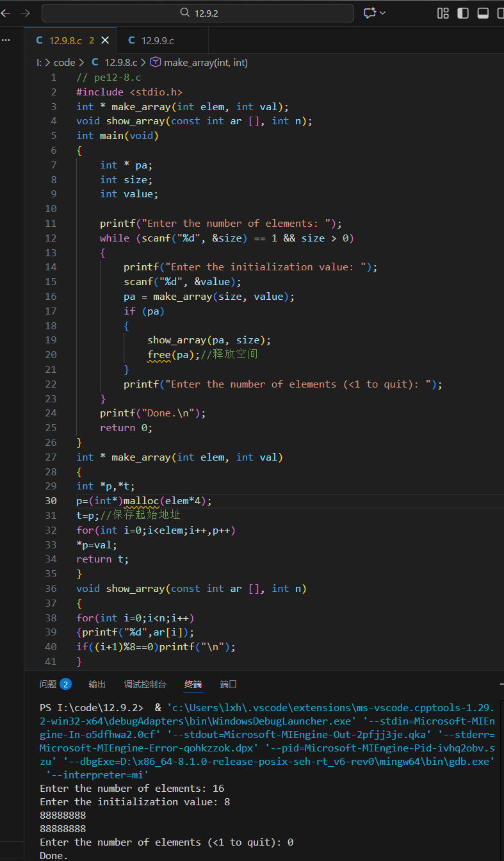Open the Customize Layout icon
Image resolution: width=504 pixels, height=861 pixels.
tap(443, 13)
